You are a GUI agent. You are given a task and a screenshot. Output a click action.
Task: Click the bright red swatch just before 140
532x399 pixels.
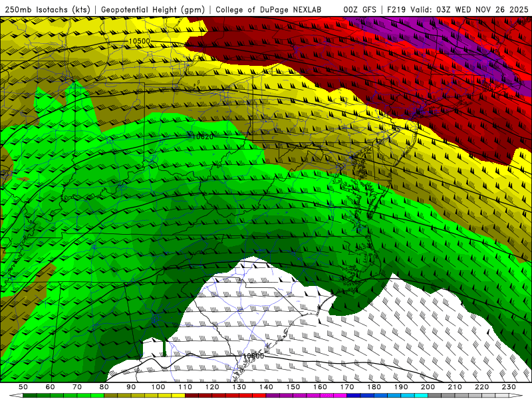(x=259, y=396)
